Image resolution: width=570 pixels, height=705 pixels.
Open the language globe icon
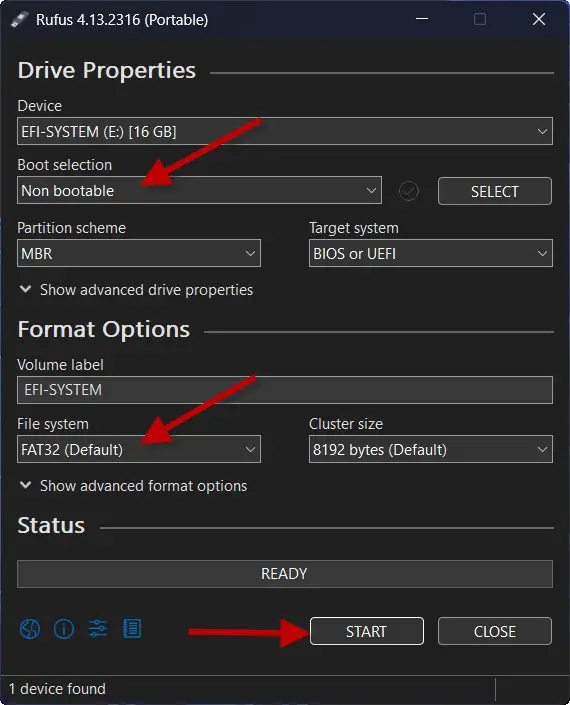30,629
